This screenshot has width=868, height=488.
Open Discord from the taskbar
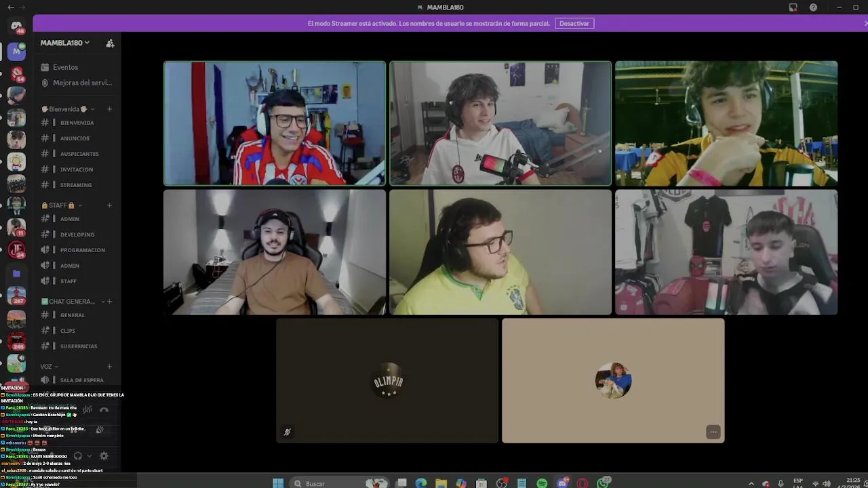tap(562, 483)
